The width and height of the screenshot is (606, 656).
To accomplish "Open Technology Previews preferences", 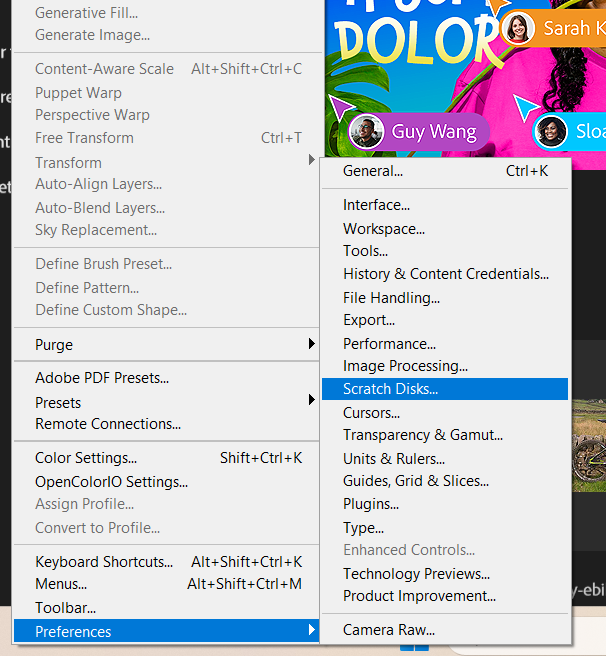I will coord(444,574).
